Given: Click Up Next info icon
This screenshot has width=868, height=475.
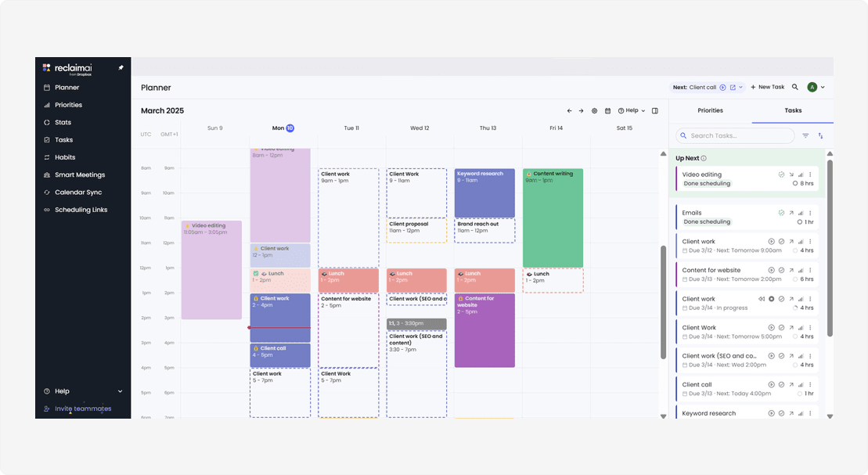Looking at the screenshot, I should coord(704,158).
